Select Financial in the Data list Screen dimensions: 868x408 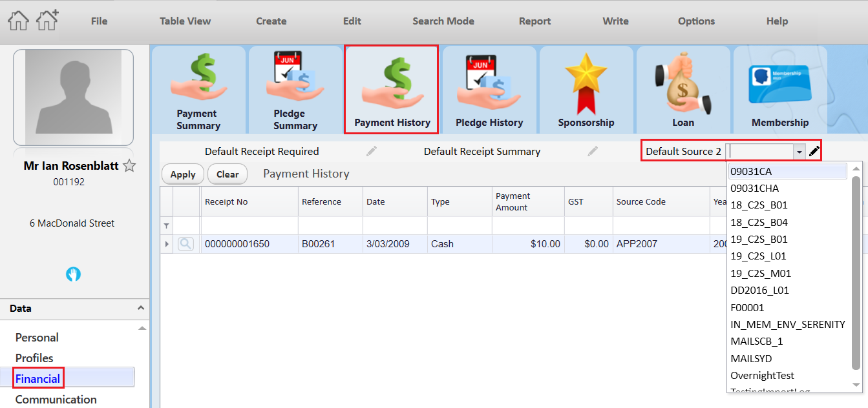[37, 379]
